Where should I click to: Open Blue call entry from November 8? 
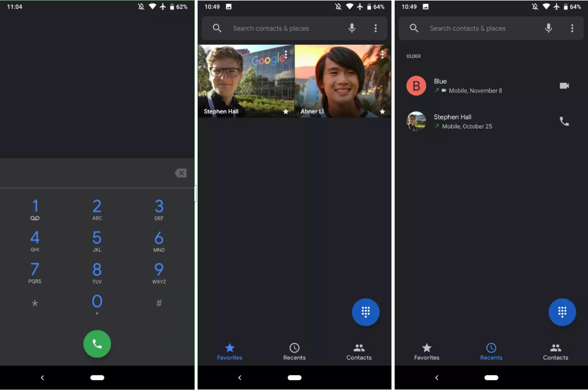[491, 86]
